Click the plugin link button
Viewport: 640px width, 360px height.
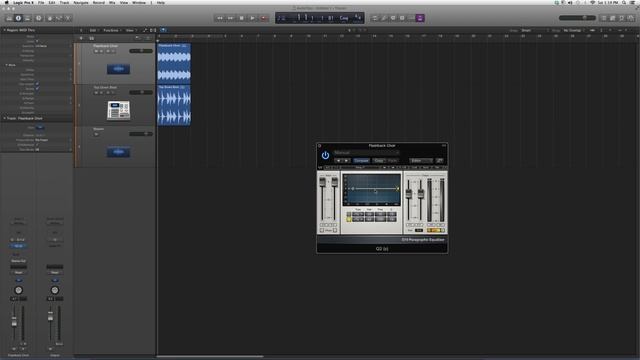(440, 161)
